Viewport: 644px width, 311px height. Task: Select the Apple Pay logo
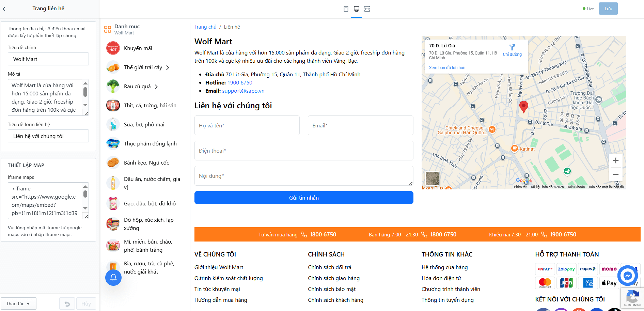pyautogui.click(x=609, y=283)
